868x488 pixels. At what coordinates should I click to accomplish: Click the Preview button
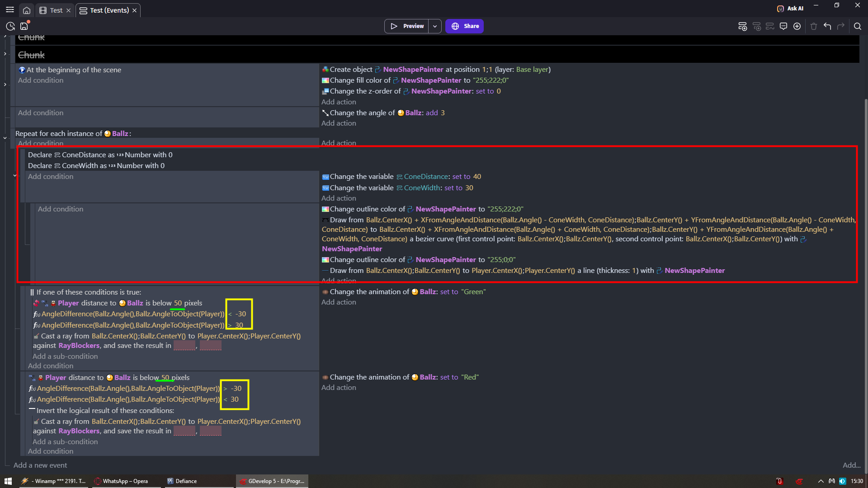point(407,26)
